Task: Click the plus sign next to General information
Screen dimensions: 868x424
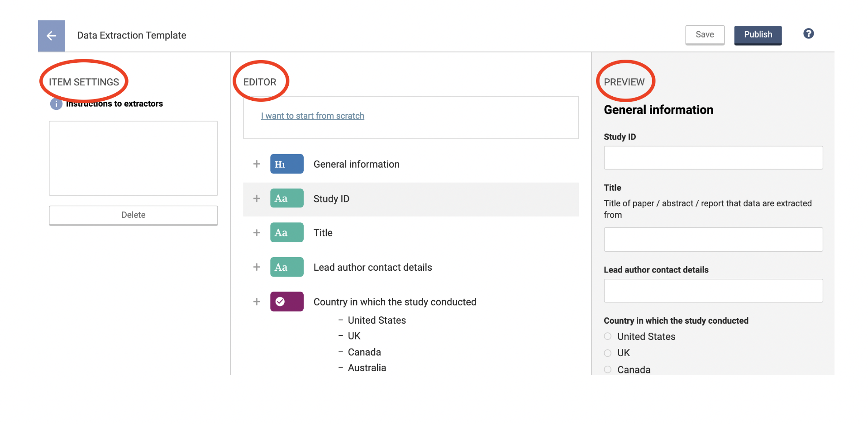Action: [x=257, y=164]
